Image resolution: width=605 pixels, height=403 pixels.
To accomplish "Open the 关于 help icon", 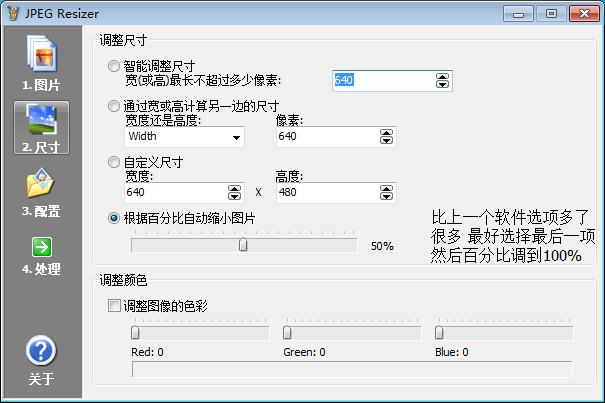I will click(x=41, y=360).
